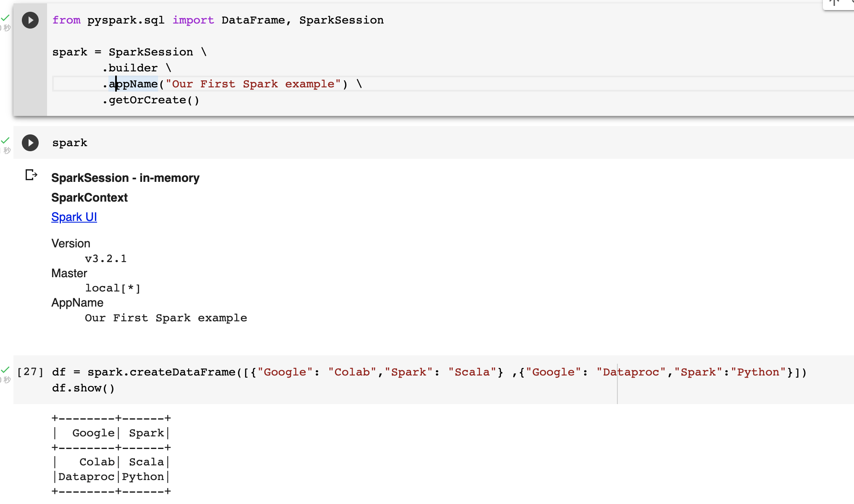Click the 'Our First Spark example' string
The image size is (854, 504).
click(x=253, y=84)
